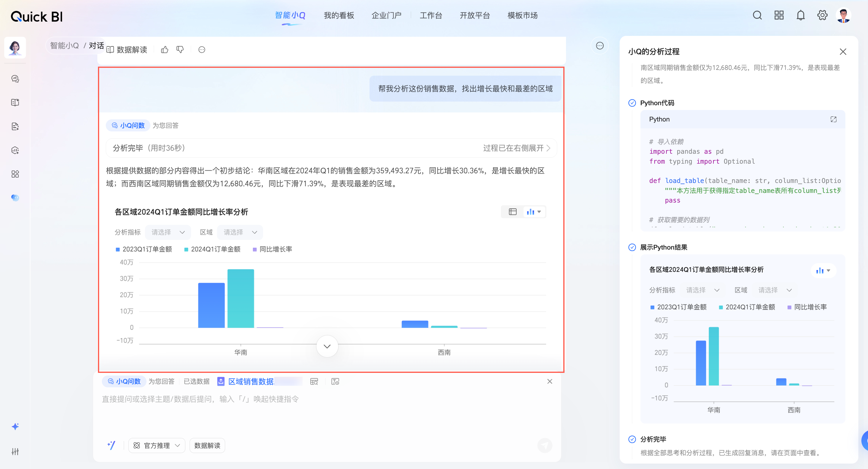The width and height of the screenshot is (868, 469).
Task: Open the apps and shapes sidebar icon
Action: pyautogui.click(x=15, y=174)
